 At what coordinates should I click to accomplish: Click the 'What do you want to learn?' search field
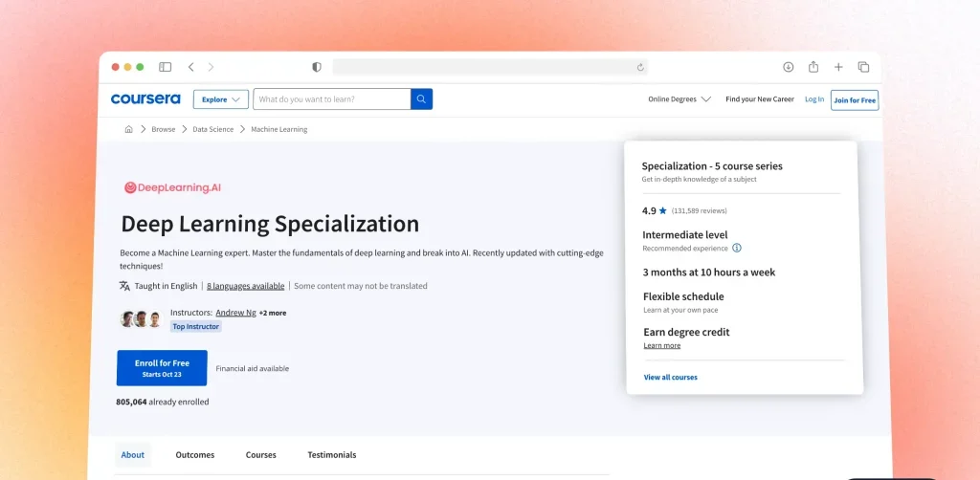point(332,99)
